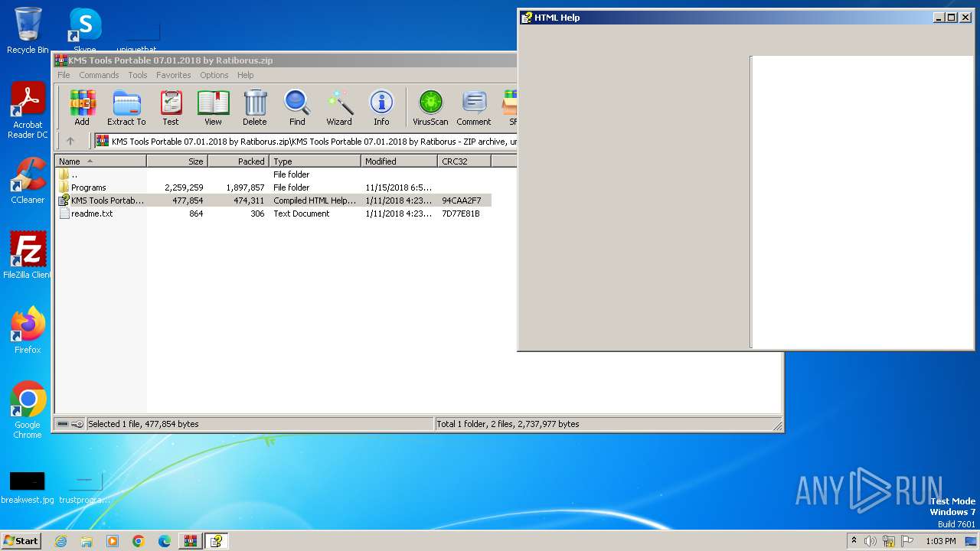
Task: Open the Favorites menu
Action: [x=174, y=75]
